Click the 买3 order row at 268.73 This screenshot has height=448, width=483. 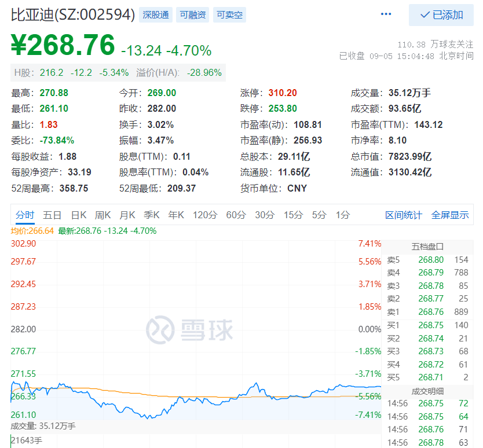427,351
